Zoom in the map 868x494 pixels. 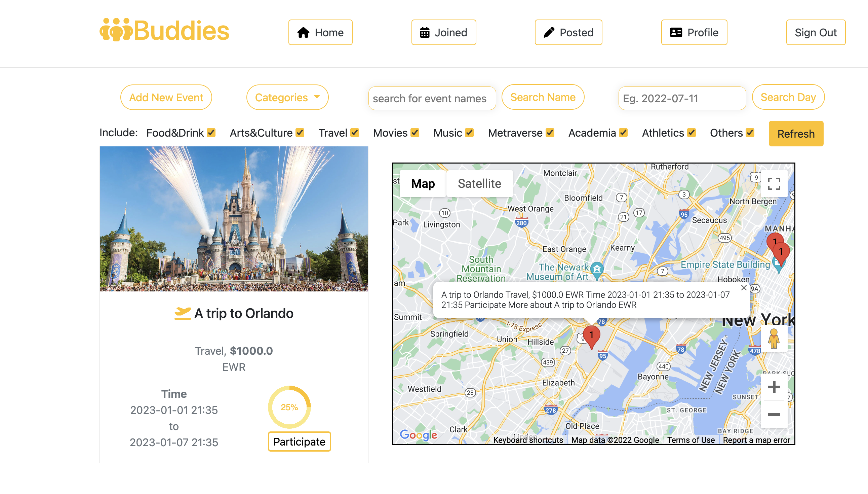tap(774, 387)
